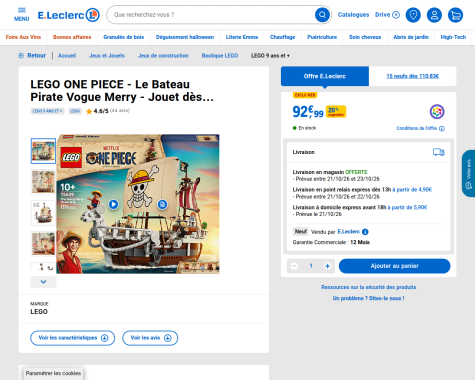The height and width of the screenshot is (380, 475).
Task: Open the user account icon
Action: click(x=434, y=15)
